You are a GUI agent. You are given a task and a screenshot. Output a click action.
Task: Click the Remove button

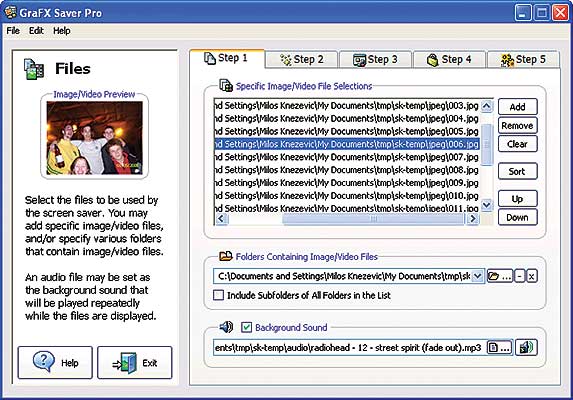point(517,126)
